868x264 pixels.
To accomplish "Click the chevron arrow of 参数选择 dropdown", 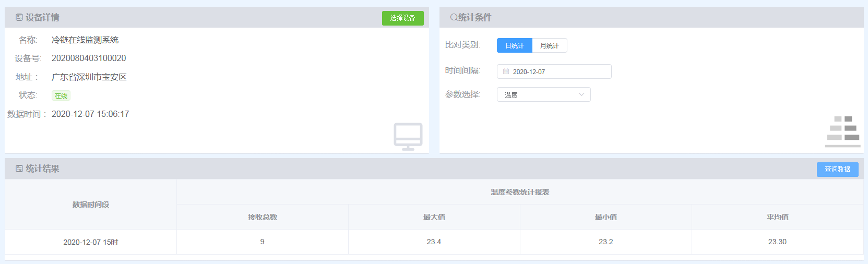I will point(581,94).
